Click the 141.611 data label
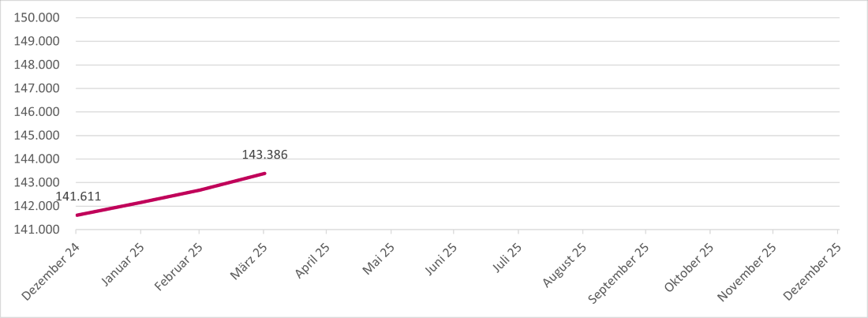This screenshot has width=868, height=318. tap(78, 197)
